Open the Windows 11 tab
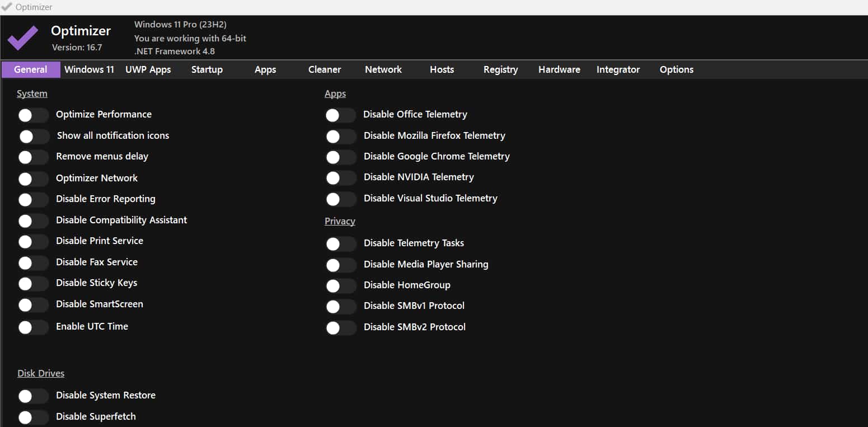 (x=89, y=69)
